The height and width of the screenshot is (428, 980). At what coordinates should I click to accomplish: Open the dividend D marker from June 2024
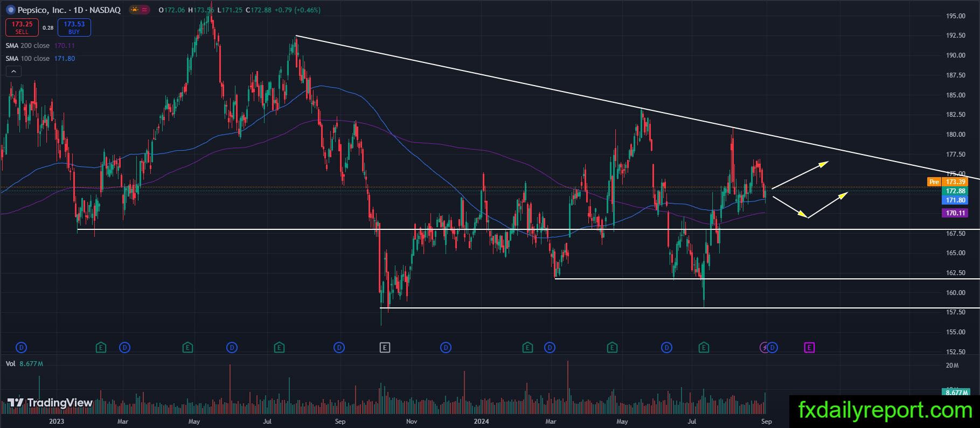point(666,348)
